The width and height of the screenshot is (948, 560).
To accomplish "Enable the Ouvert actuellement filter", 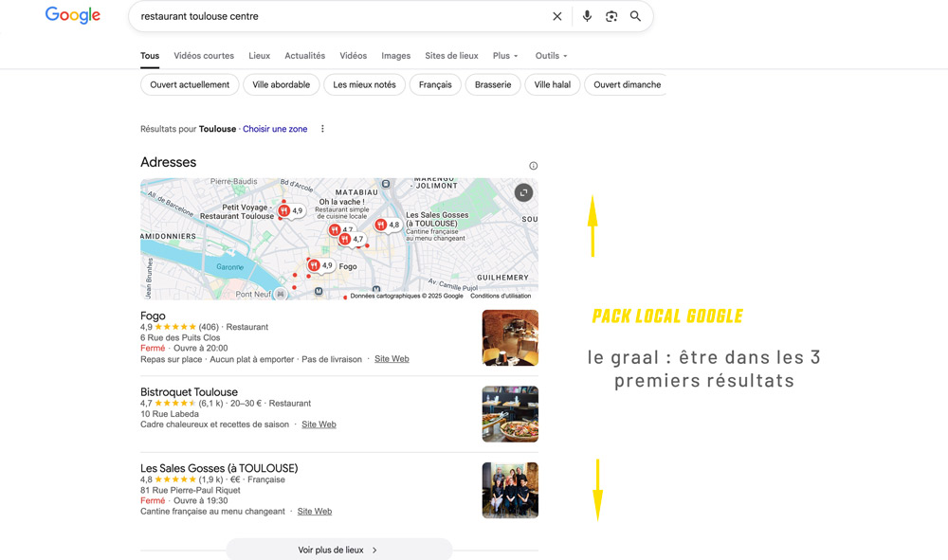I will [x=189, y=84].
